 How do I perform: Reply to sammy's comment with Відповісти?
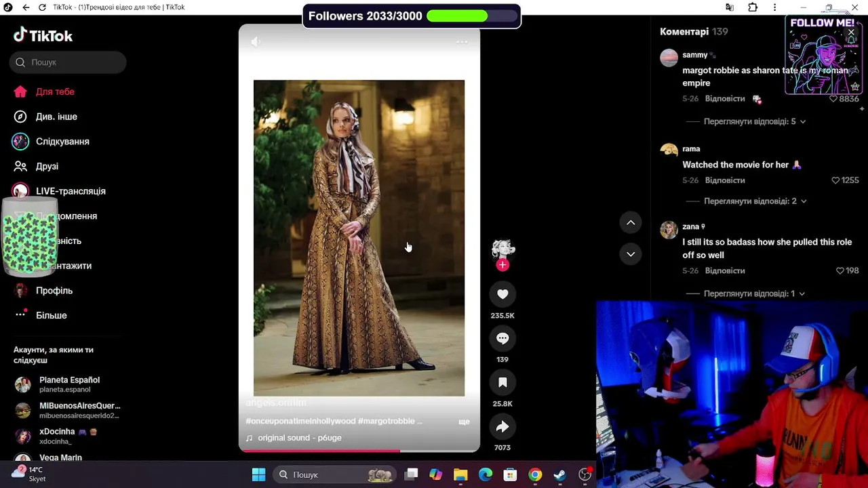725,99
